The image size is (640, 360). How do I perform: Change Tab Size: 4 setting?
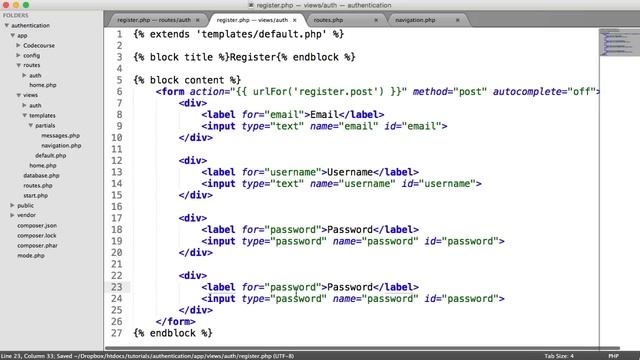559,356
